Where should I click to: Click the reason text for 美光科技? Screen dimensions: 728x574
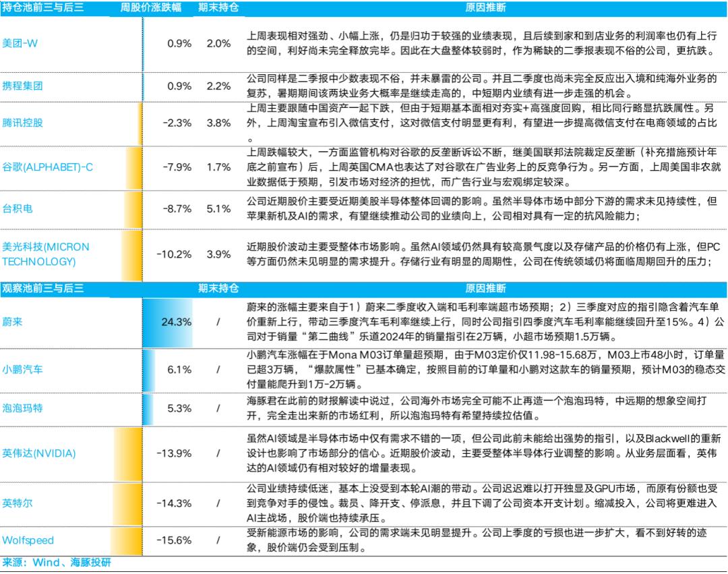coord(483,254)
